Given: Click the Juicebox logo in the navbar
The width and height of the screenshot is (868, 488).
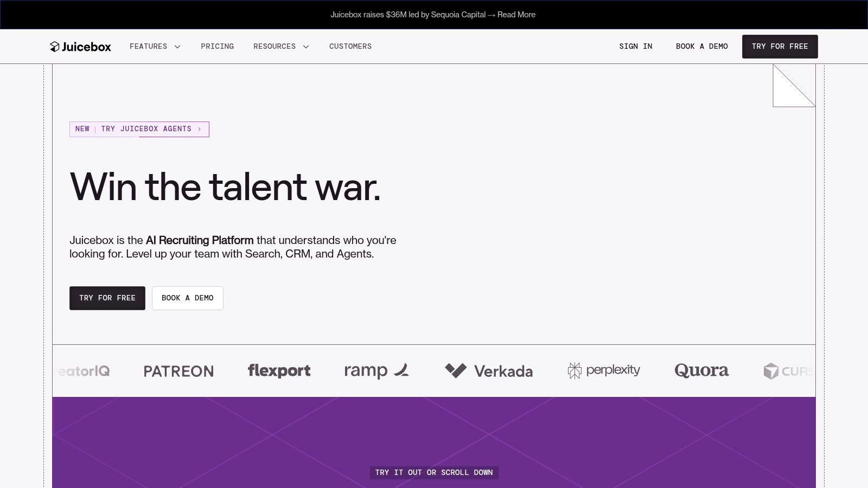Looking at the screenshot, I should tap(80, 46).
